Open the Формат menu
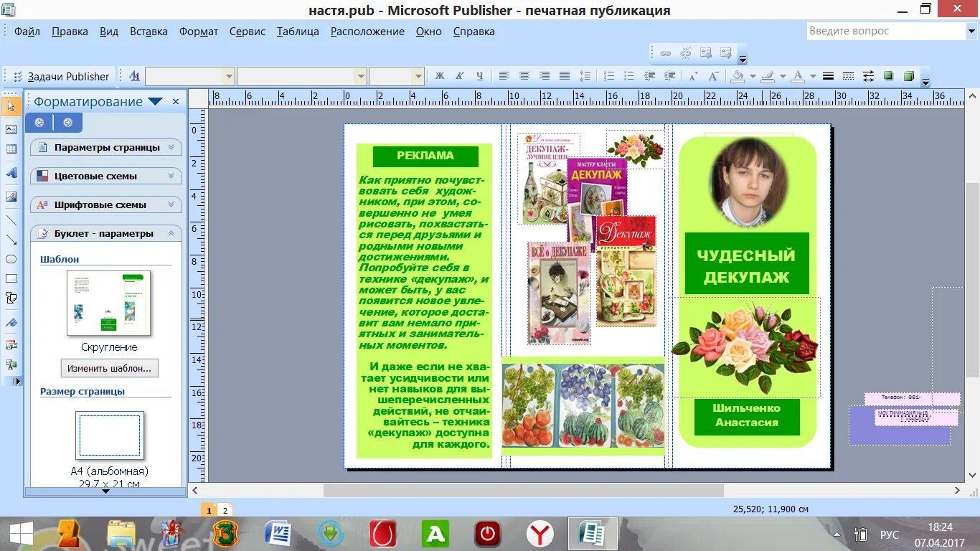 (199, 32)
